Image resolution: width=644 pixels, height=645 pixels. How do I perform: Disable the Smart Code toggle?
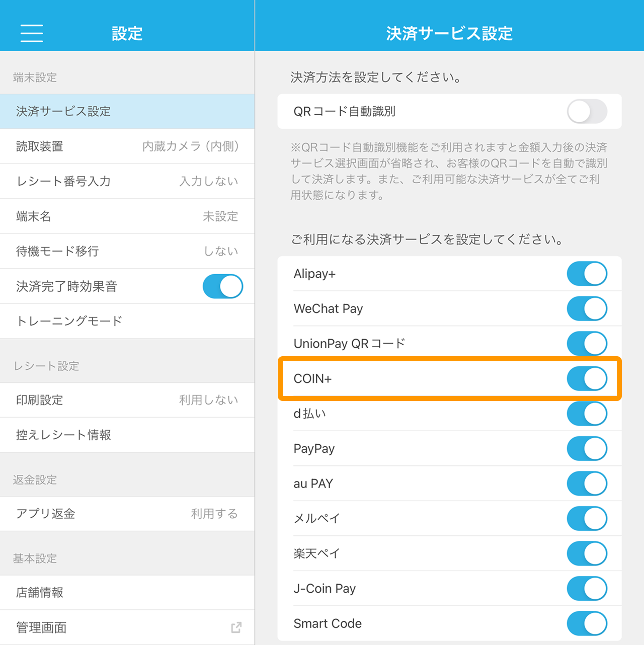click(587, 623)
